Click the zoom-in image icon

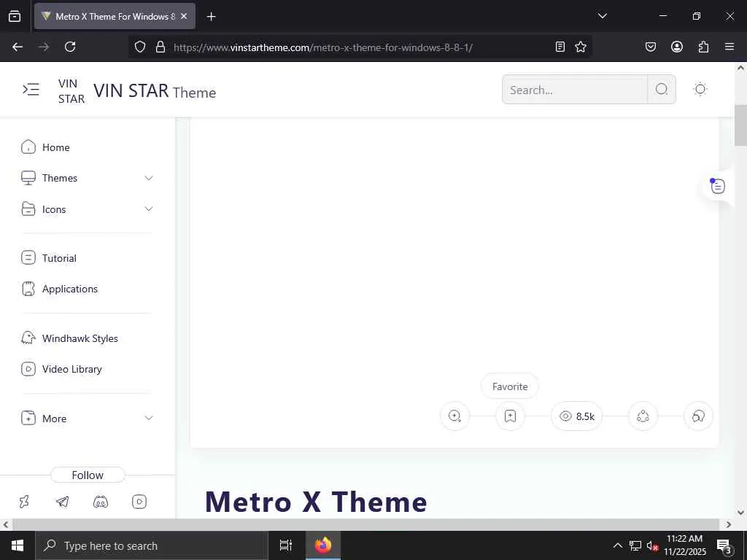coord(455,416)
